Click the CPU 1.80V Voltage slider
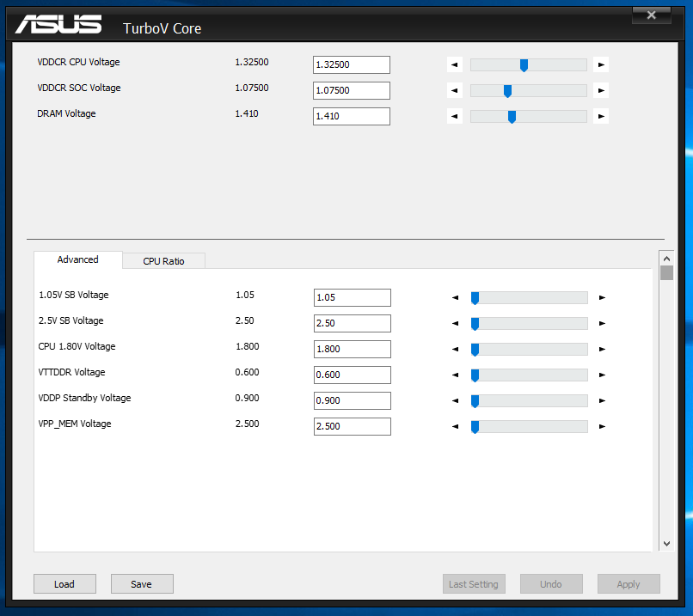 click(530, 350)
